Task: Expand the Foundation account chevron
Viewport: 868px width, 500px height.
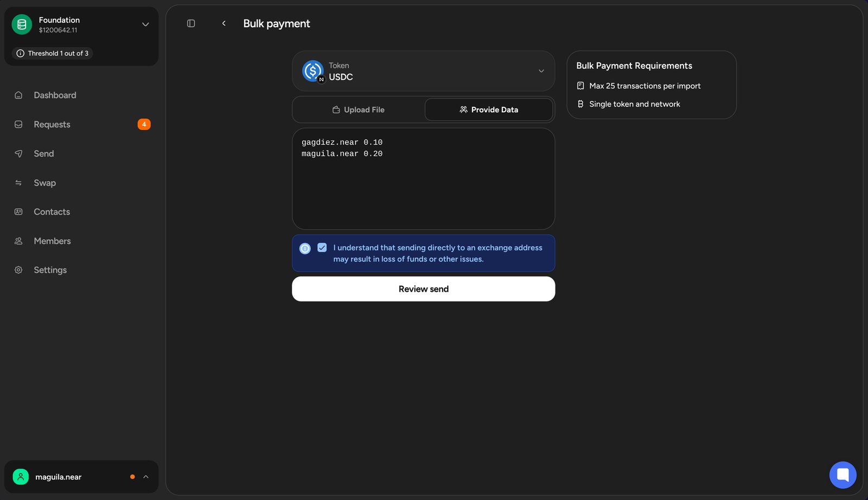Action: pos(145,24)
